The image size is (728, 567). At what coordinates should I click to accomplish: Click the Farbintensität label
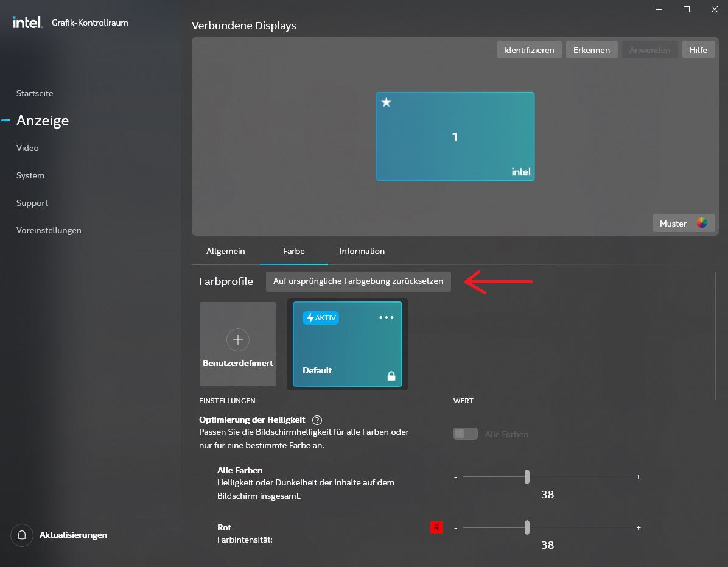245,540
